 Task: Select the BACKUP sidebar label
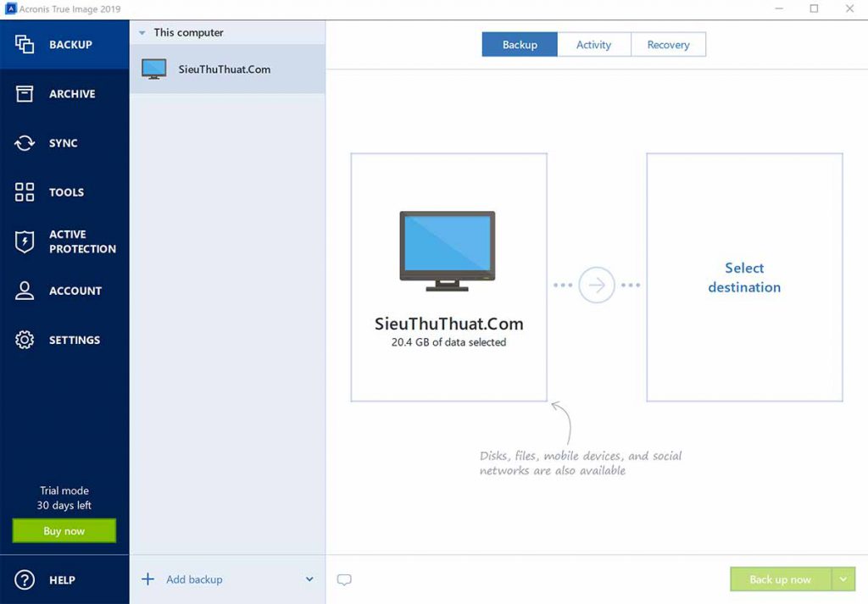(71, 45)
